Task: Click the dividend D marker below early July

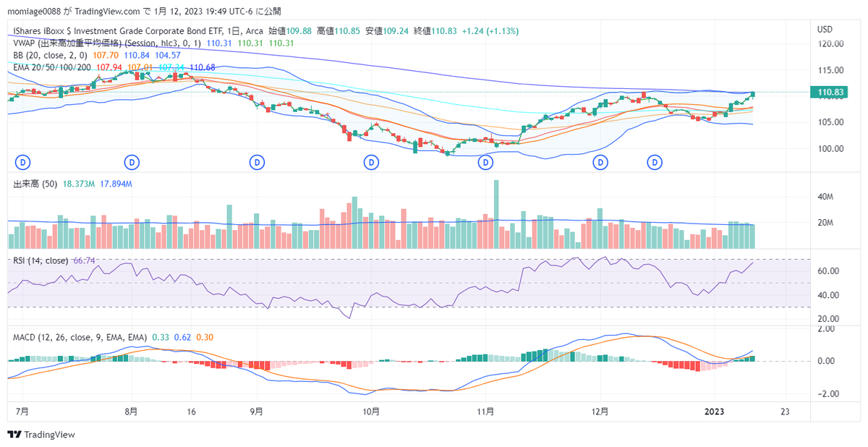Action: (x=22, y=162)
